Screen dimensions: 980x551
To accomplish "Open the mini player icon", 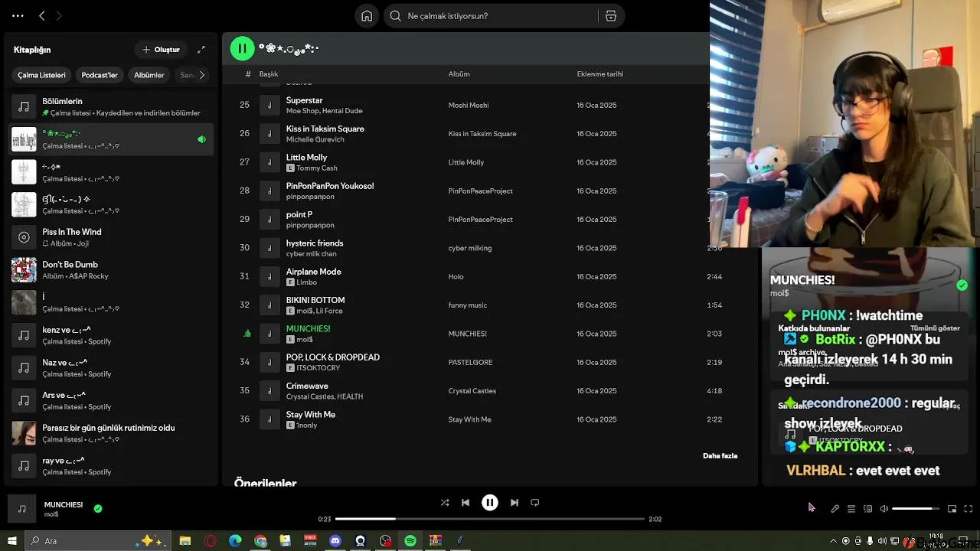I will (952, 509).
